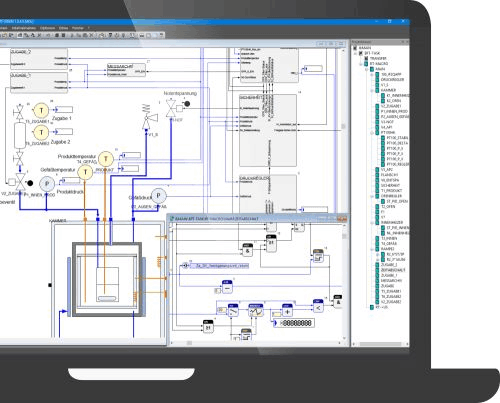Screen dimensions: 500x403
Task: Click the minus subtraction function block
Action: (227, 287)
